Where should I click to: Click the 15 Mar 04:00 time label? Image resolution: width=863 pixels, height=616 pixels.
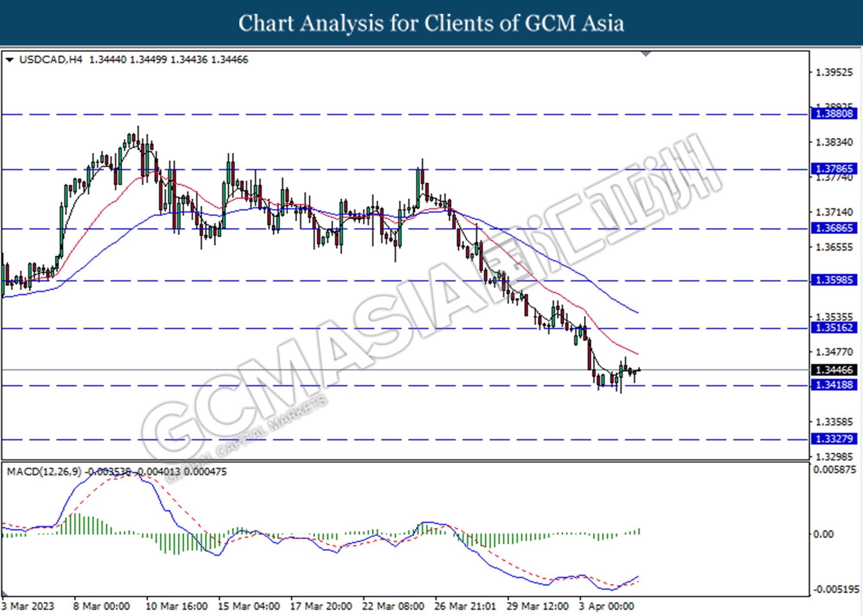pos(249,607)
